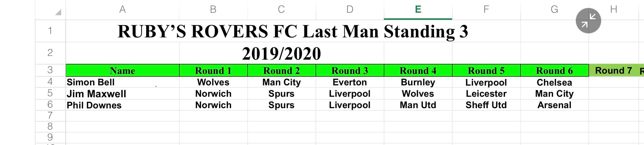Select the Sheff Utd cell
This screenshot has width=644, height=145.
486,105
